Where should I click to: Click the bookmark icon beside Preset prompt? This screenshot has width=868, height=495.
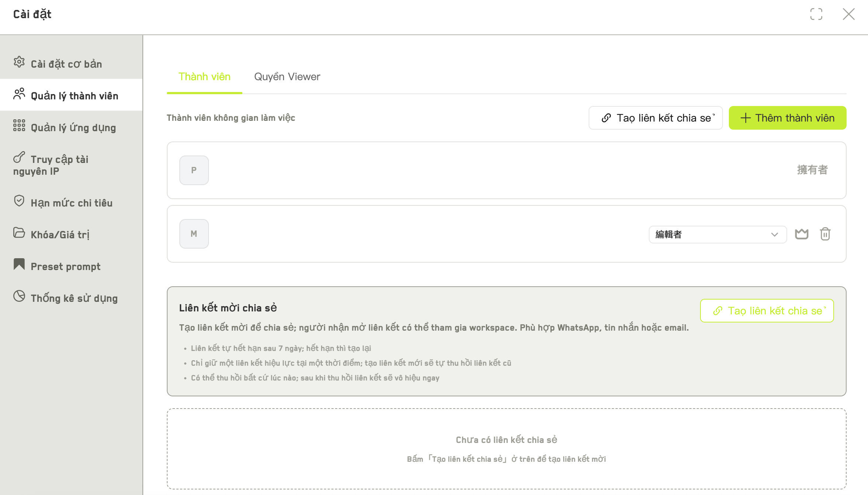tap(19, 264)
